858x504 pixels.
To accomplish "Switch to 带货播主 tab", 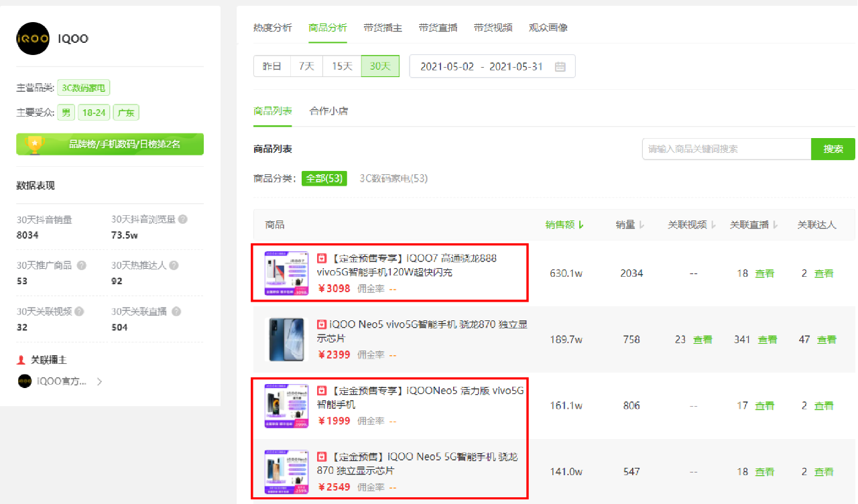I will point(383,27).
